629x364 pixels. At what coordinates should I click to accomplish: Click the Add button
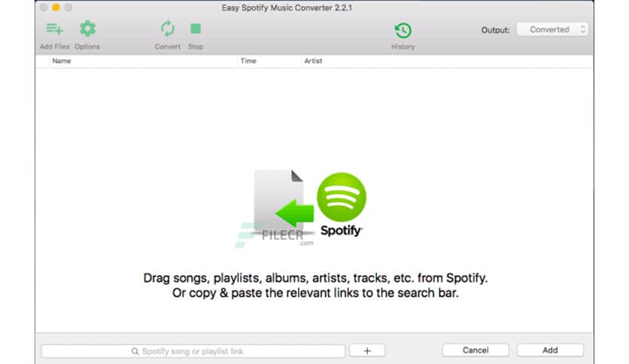click(x=550, y=350)
